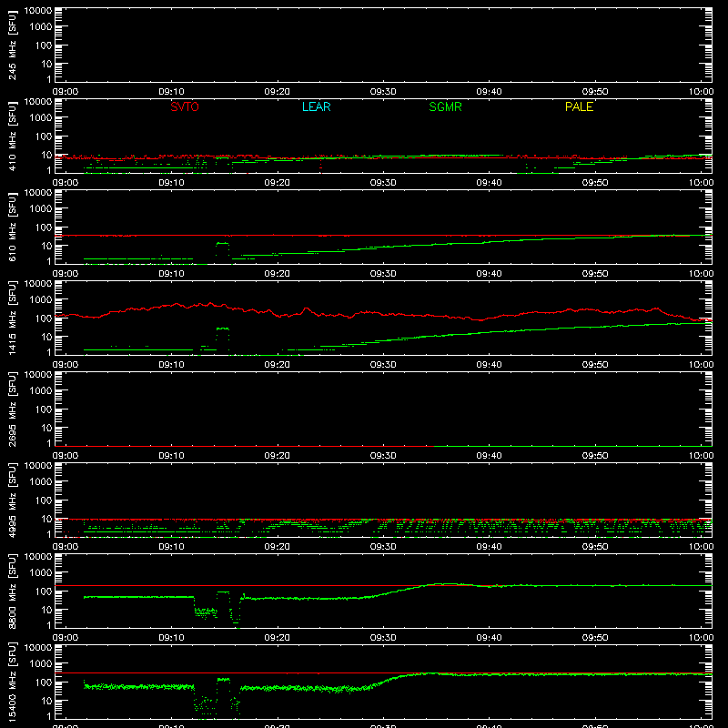Click 09:30 tick label under 245 MHz panel
Screen dimensions: 728x728
[383, 92]
